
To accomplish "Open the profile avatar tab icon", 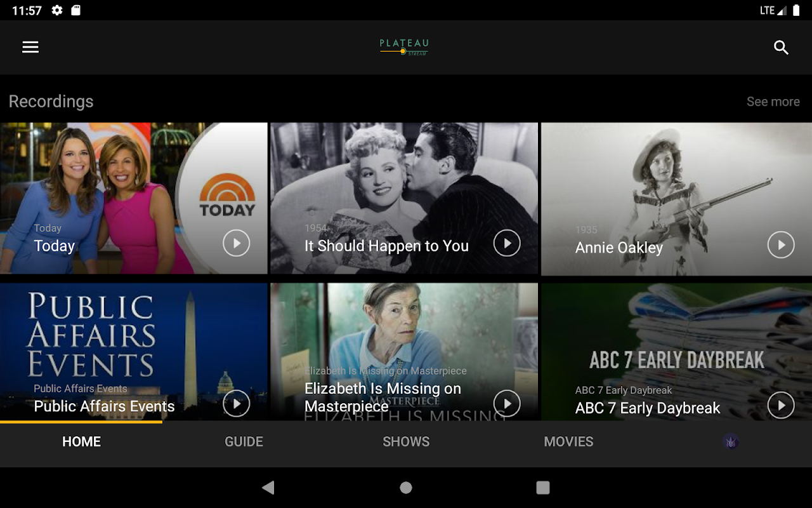I will click(x=731, y=442).
